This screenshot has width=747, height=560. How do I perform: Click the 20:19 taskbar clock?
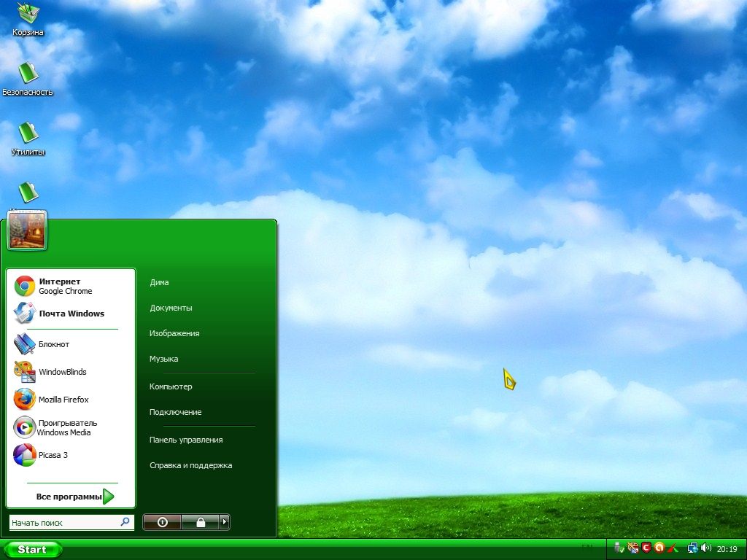(x=727, y=549)
